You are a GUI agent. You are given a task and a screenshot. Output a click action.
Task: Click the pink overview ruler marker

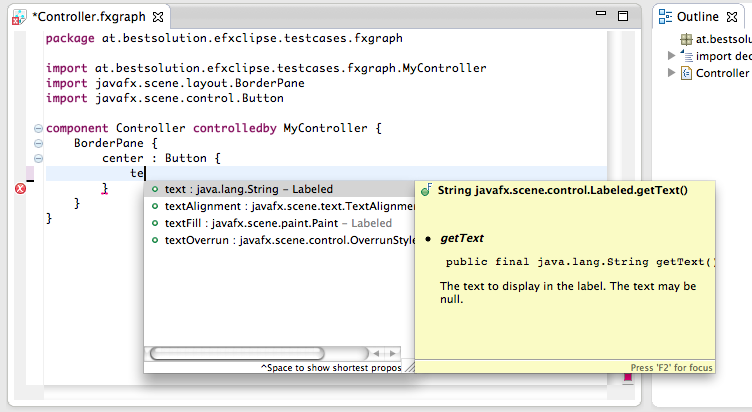click(627, 377)
